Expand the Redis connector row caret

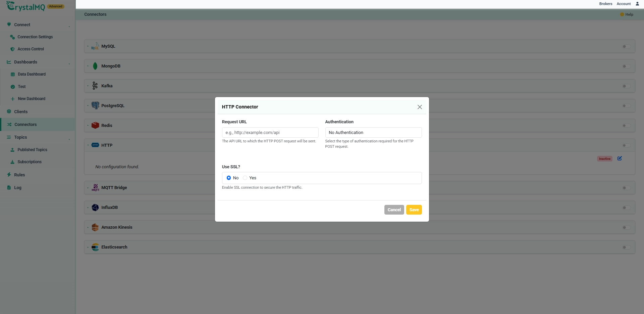[x=88, y=126]
